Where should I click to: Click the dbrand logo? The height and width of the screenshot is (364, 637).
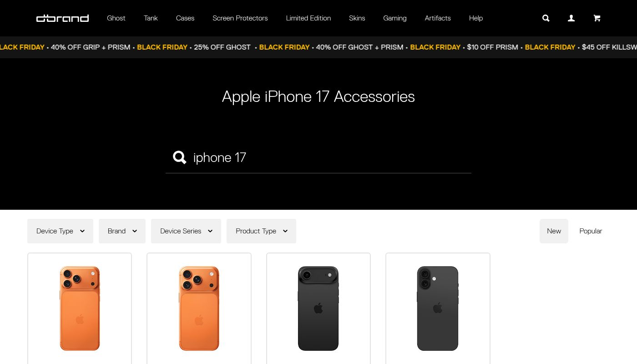click(x=62, y=18)
